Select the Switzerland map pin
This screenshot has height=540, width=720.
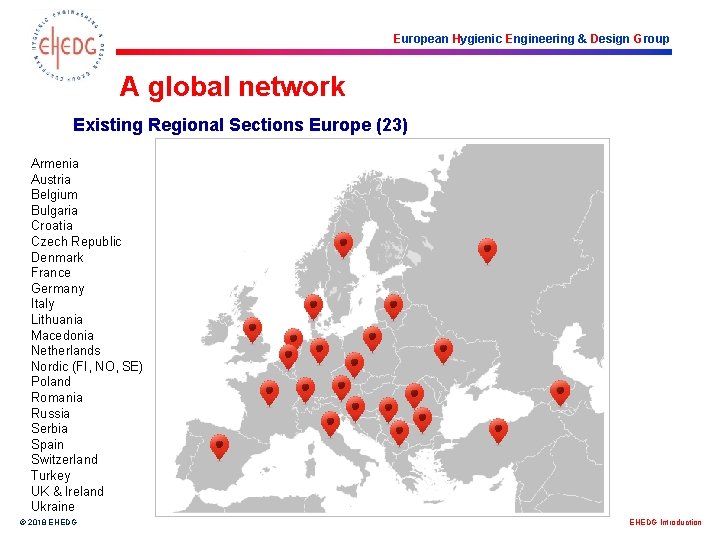coord(305,390)
